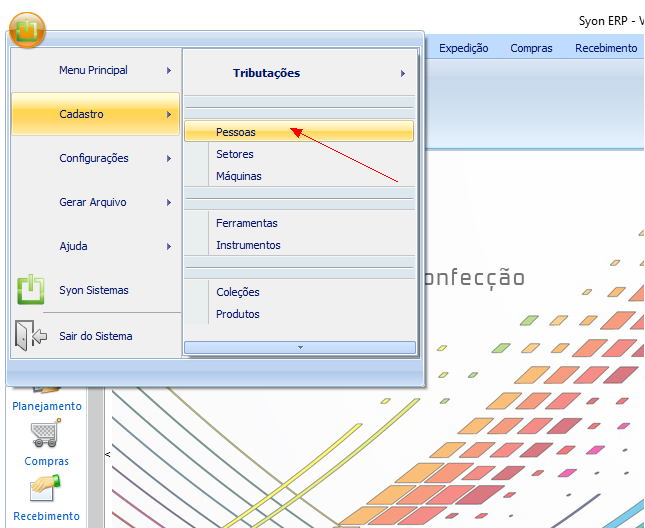Open Produtos from the Cadastro list
645x528 pixels.
tap(238, 314)
